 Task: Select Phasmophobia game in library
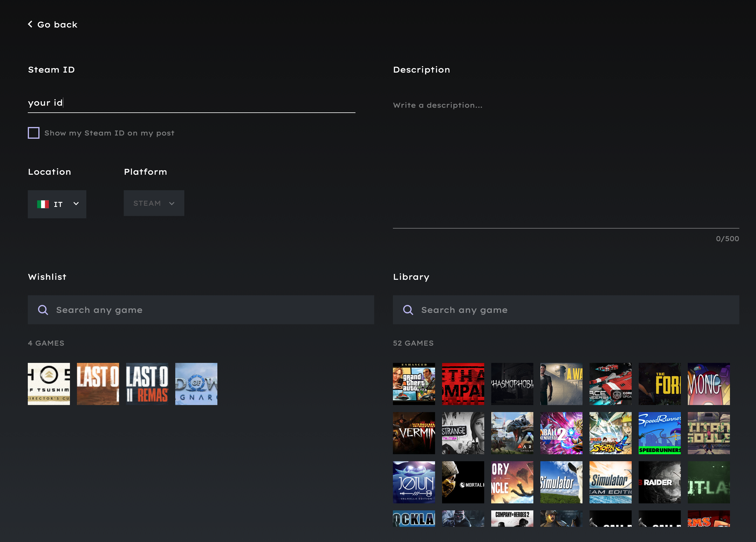click(x=512, y=384)
